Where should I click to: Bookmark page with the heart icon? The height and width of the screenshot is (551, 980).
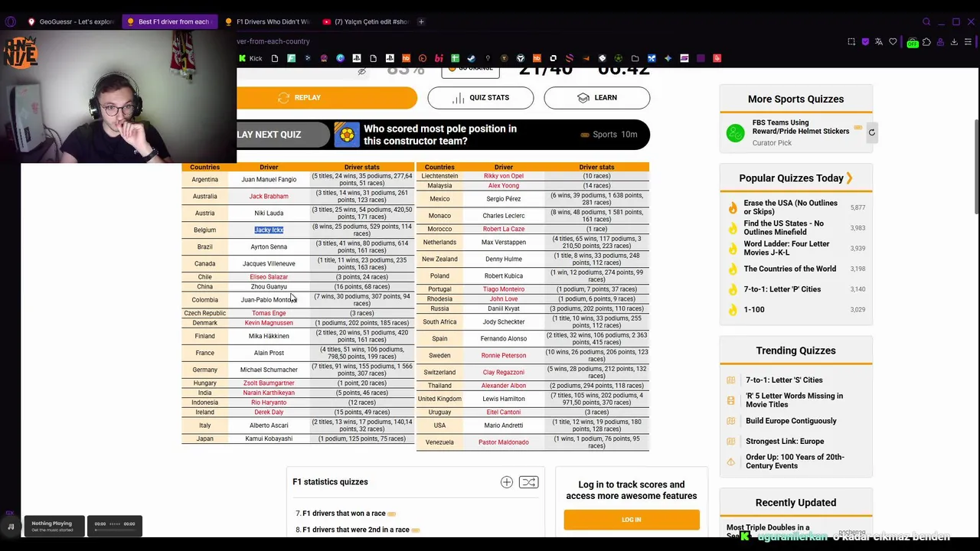893,42
